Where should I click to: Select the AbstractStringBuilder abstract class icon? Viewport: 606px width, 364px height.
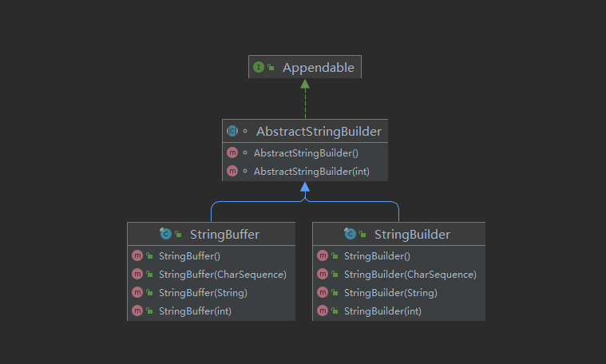pyautogui.click(x=232, y=132)
